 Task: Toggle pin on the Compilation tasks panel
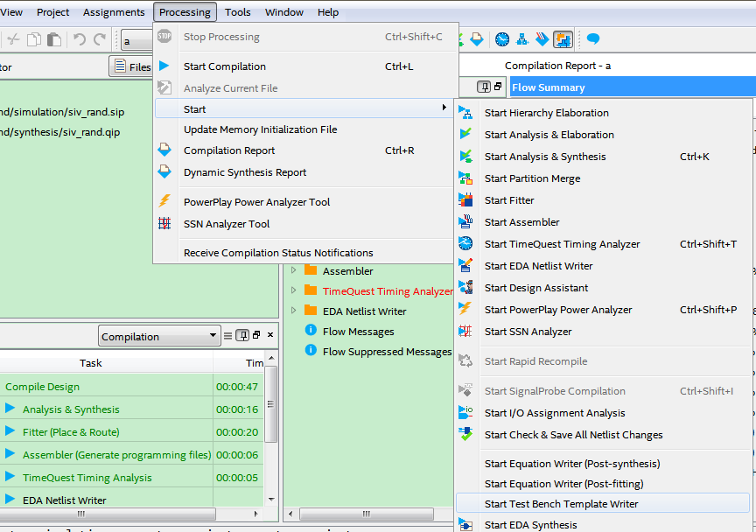tap(242, 336)
